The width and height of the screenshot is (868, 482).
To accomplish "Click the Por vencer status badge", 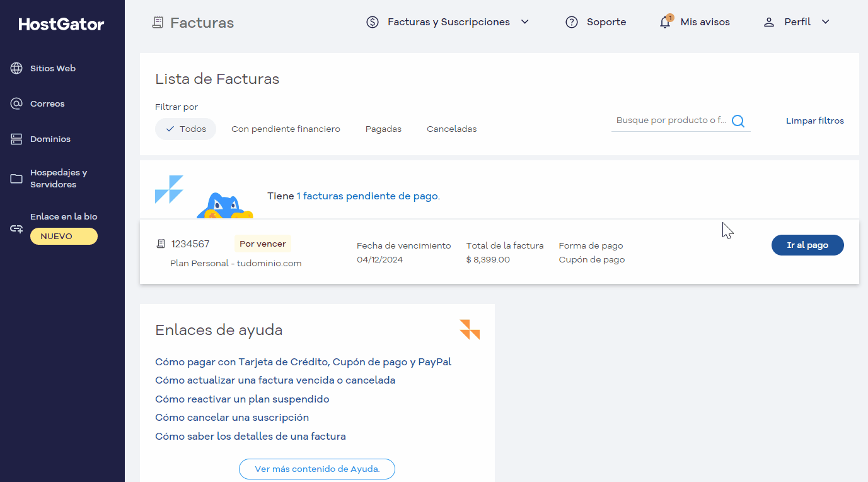I will tap(263, 244).
